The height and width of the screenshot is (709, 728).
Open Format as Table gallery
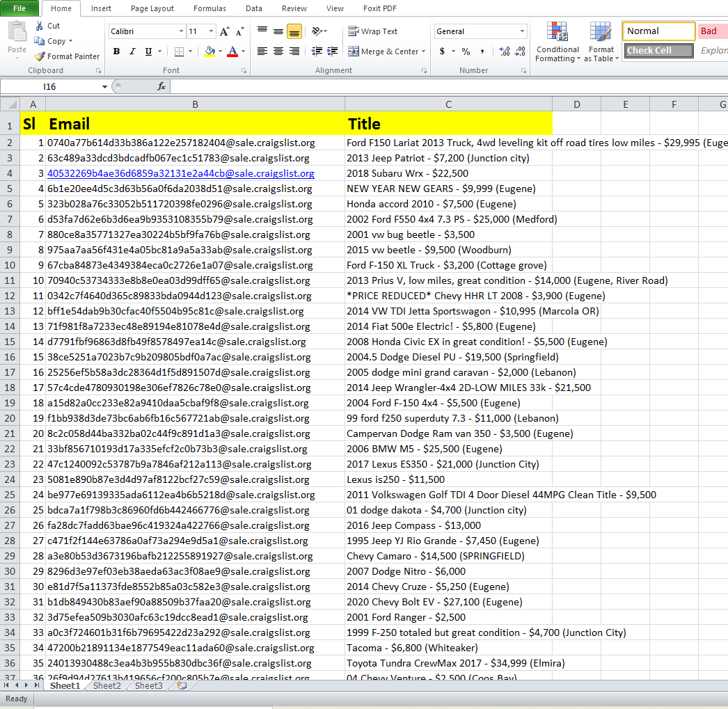601,42
